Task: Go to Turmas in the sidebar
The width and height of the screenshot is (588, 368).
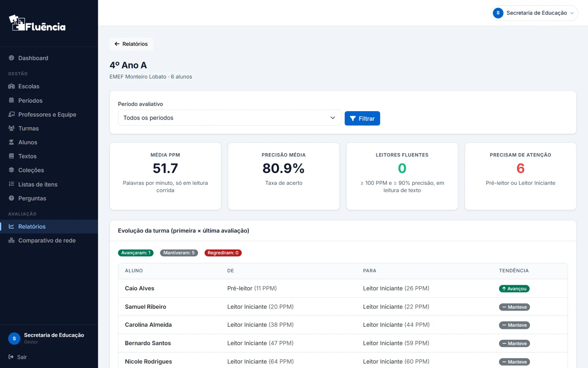Action: [49, 128]
